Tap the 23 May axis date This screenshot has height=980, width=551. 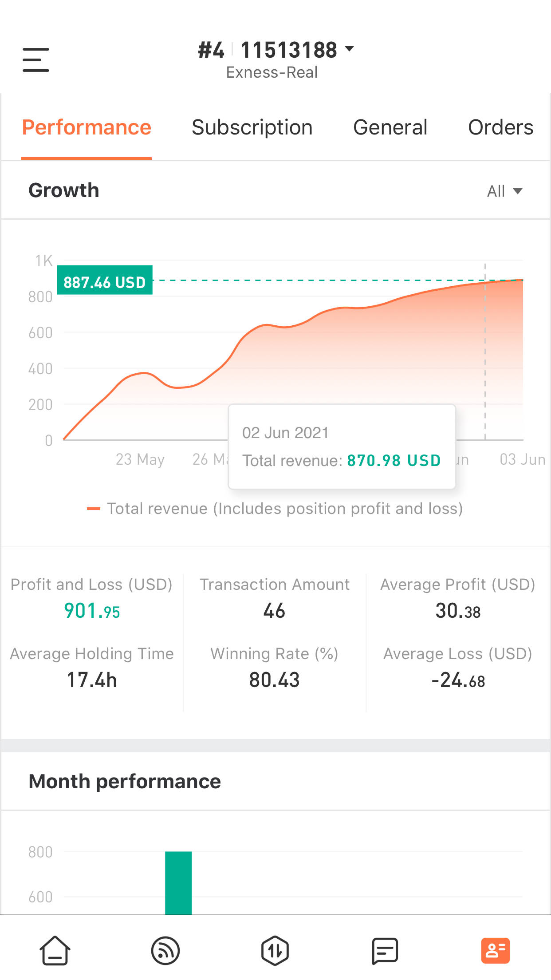[140, 459]
